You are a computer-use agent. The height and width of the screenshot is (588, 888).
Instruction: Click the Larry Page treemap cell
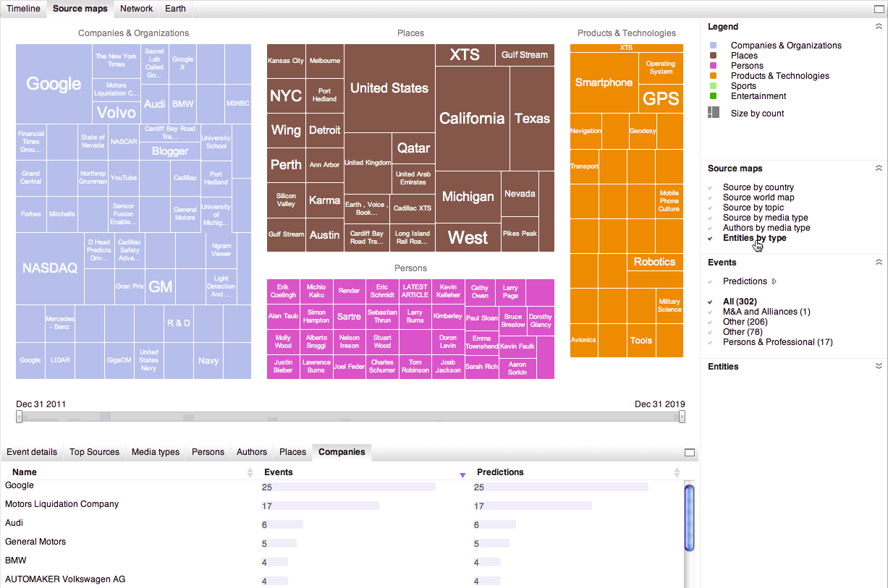click(x=510, y=291)
